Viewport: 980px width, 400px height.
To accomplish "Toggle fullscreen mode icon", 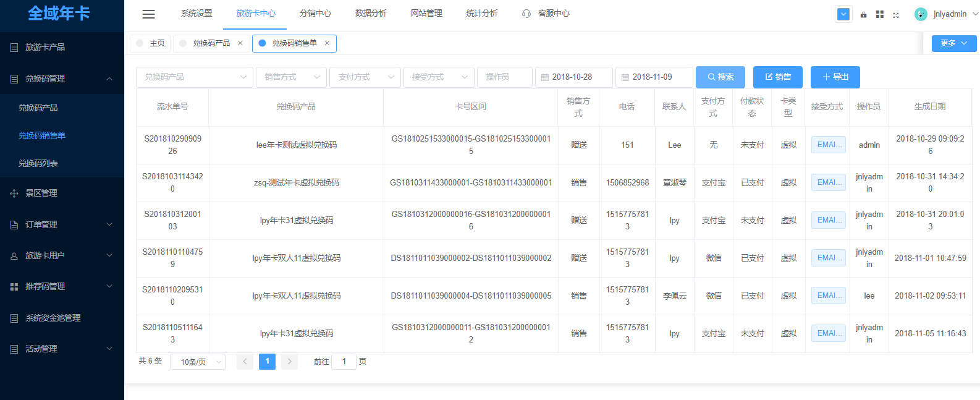I will [896, 14].
